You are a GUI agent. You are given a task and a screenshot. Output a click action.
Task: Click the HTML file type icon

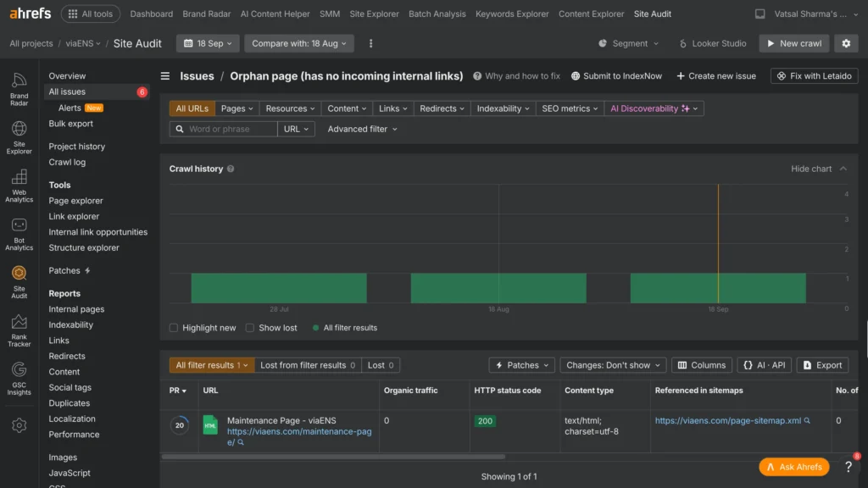click(x=210, y=425)
